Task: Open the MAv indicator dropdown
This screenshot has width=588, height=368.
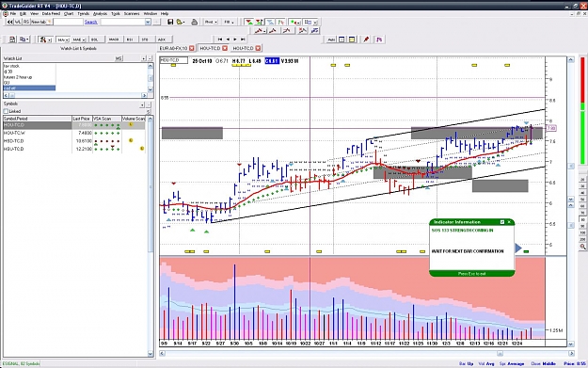Action: (x=62, y=40)
